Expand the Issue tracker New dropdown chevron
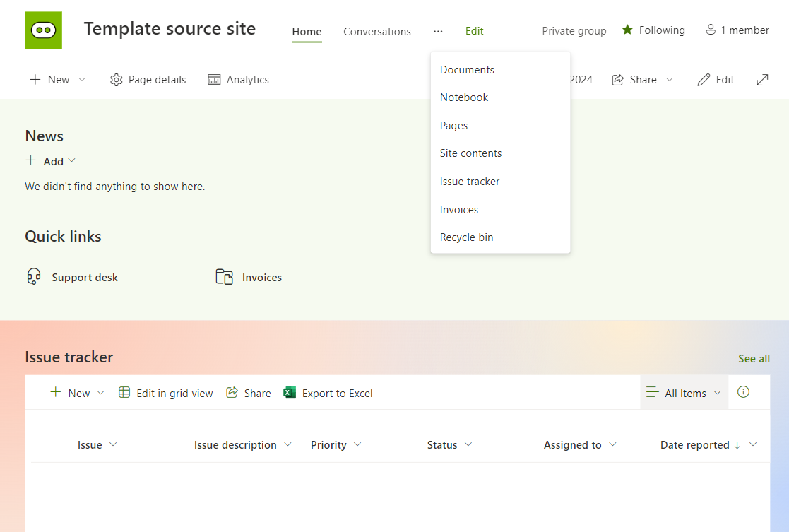The height and width of the screenshot is (532, 789). pyautogui.click(x=100, y=393)
